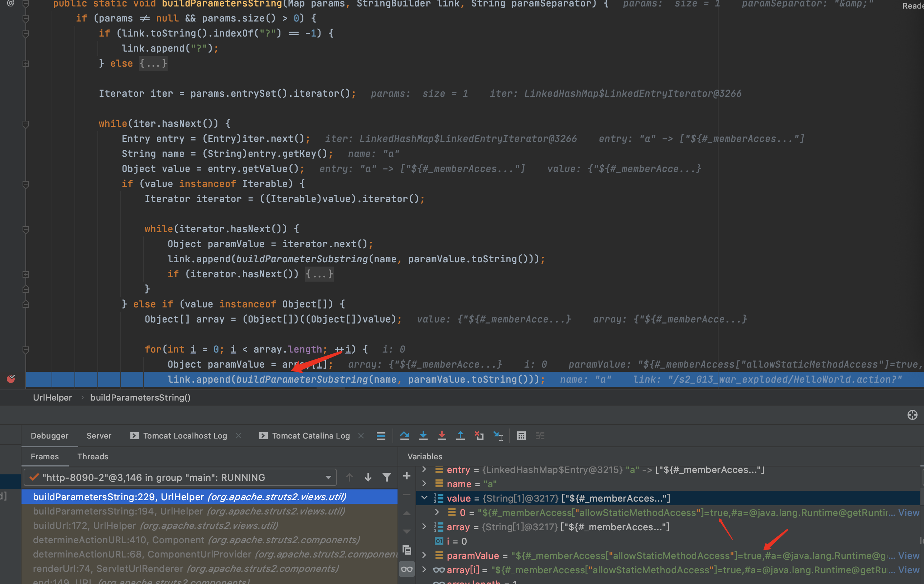Viewport: 924px width, 584px height.
Task: Click the Step Out debugger icon
Action: (x=461, y=435)
